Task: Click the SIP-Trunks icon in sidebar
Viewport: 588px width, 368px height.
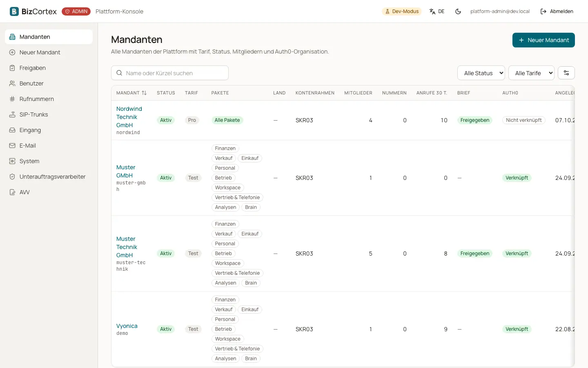Action: point(12,114)
